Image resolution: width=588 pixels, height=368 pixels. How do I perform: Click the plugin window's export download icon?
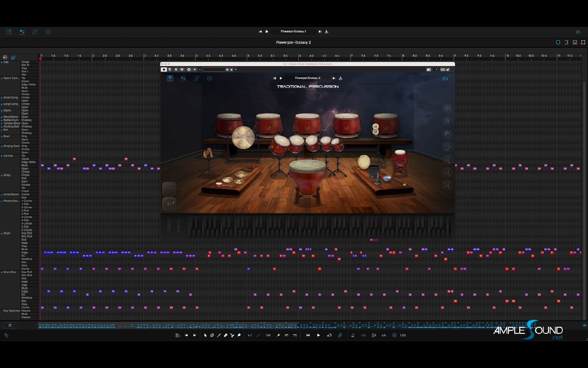tap(341, 78)
